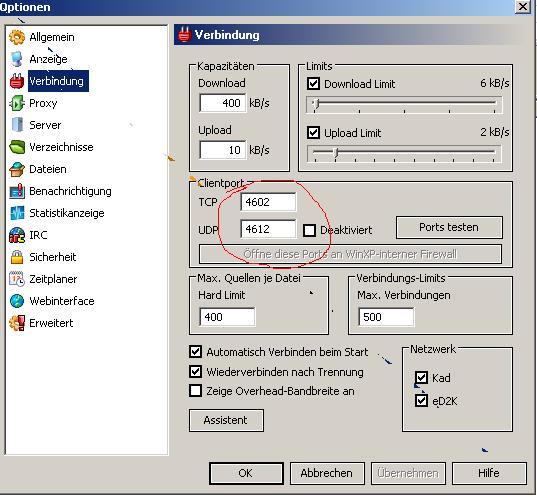Open the Erweitert settings entry
Image resolution: width=537 pixels, height=498 pixels.
click(51, 323)
